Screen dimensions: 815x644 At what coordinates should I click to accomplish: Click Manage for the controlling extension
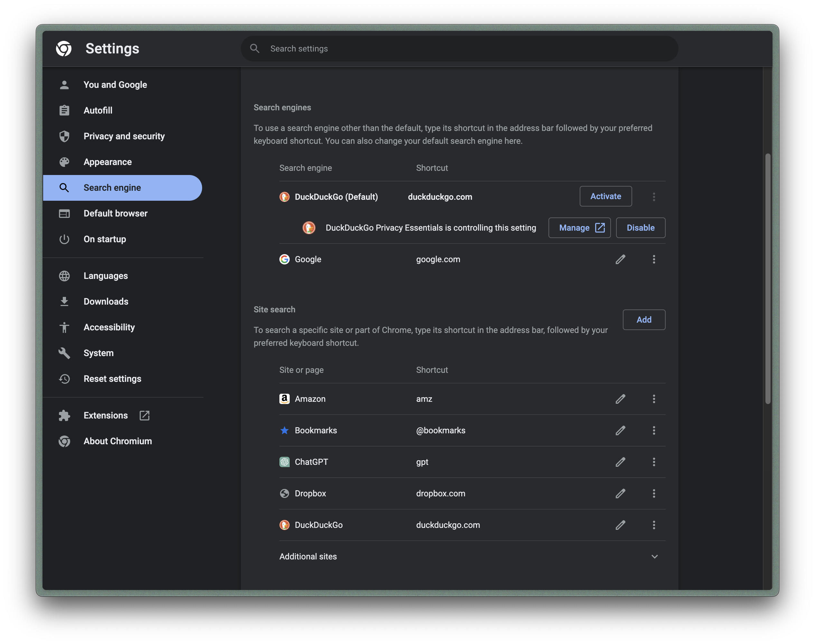[579, 228]
